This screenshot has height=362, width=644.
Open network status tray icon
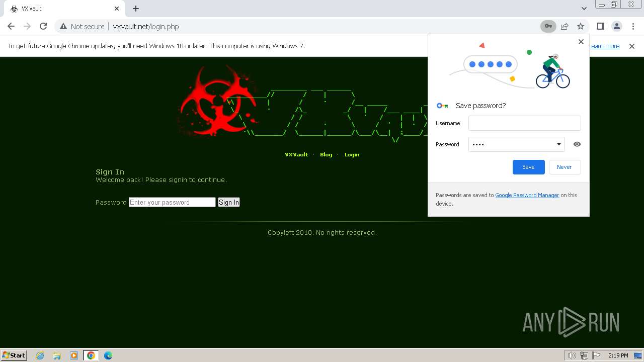click(584, 355)
